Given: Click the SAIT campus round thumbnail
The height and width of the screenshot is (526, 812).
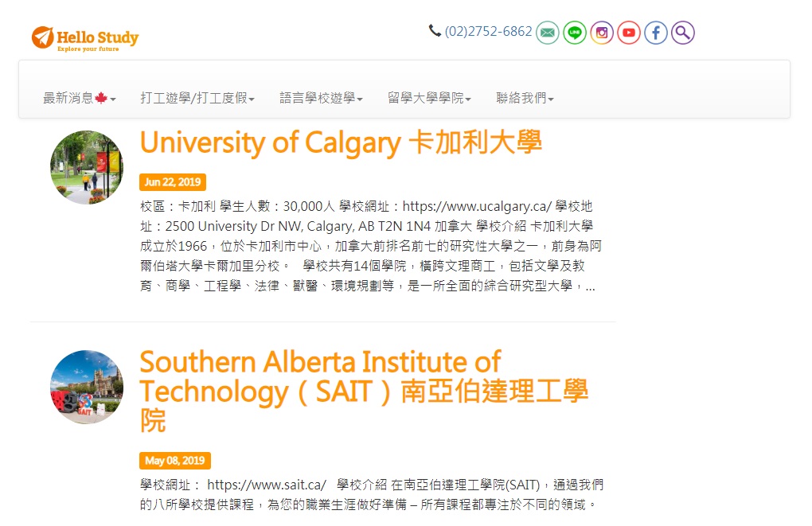Looking at the screenshot, I should [x=87, y=388].
